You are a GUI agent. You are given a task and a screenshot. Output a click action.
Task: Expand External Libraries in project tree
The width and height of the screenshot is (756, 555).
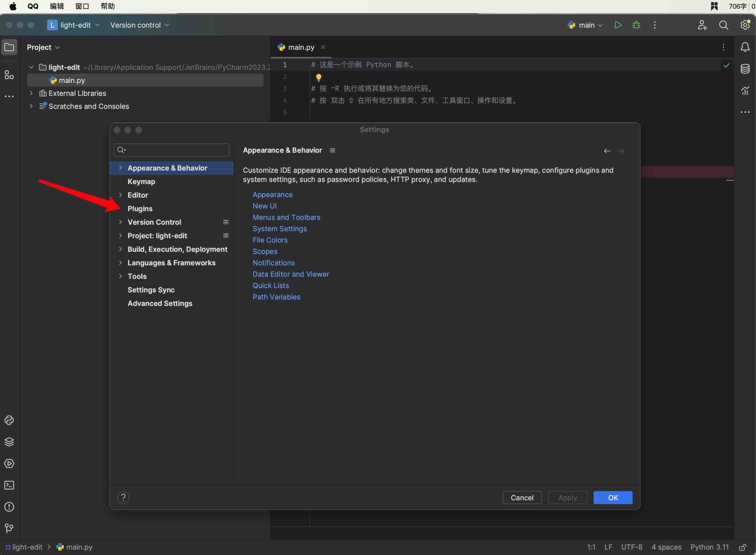(31, 93)
